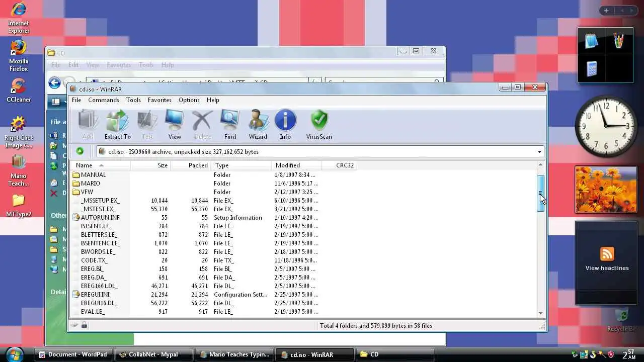Viewport: 644px width, 362px height.
Task: Click the EREGUI.INI file icon
Action: (x=76, y=295)
